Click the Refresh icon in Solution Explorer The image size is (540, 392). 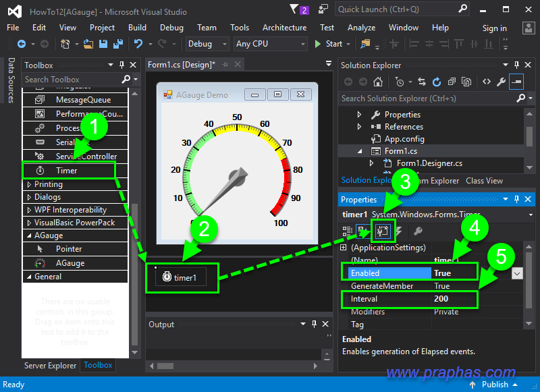(x=437, y=82)
